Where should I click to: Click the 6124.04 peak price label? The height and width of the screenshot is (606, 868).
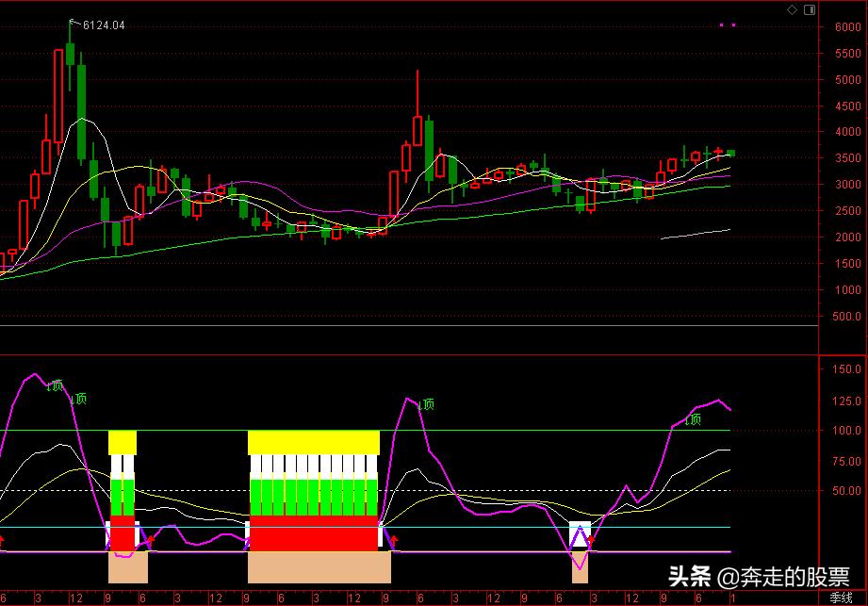[104, 25]
